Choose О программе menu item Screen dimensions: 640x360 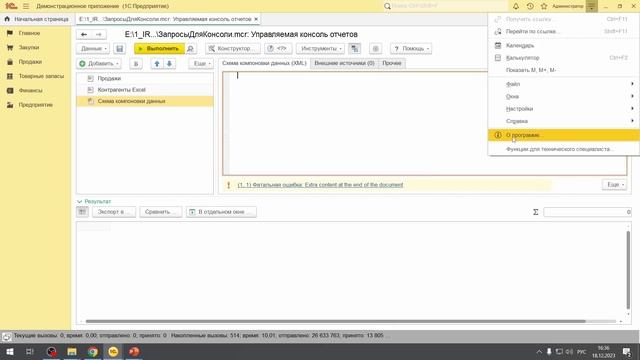[x=564, y=135]
